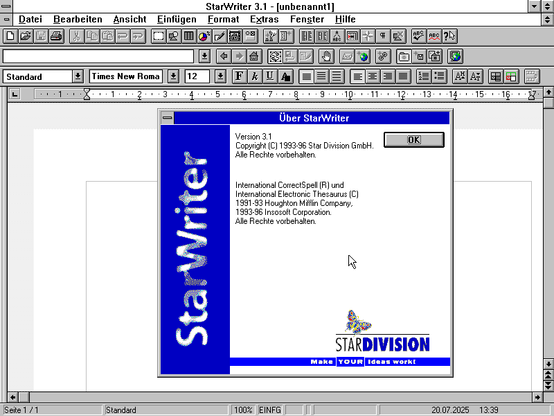Click the horizontal scrollbar left arrow
554x416 pixels.
(x=13, y=397)
